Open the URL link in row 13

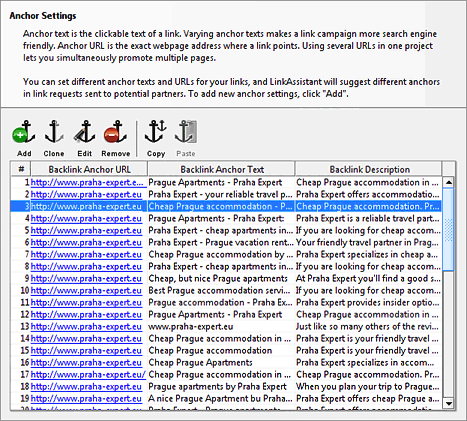coord(86,326)
